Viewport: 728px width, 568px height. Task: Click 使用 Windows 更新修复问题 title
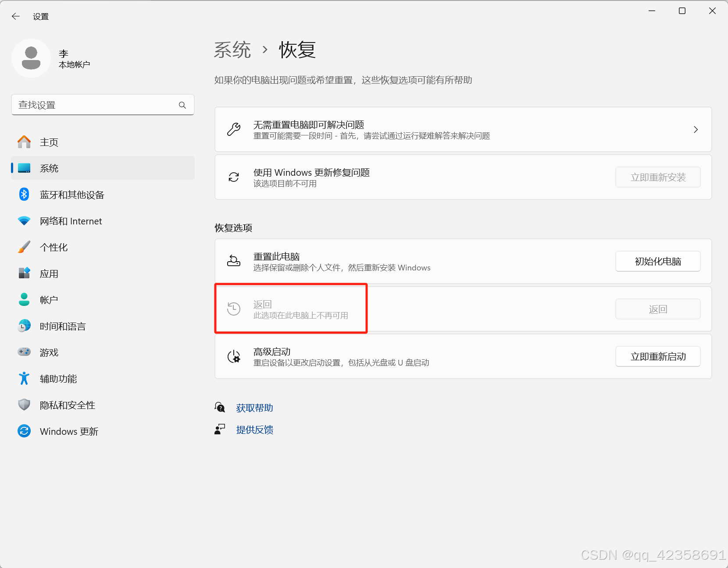tap(311, 172)
